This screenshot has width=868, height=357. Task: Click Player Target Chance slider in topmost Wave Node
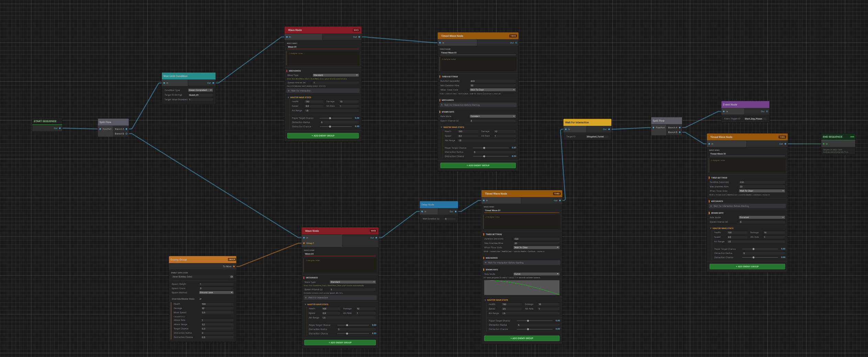click(x=336, y=118)
